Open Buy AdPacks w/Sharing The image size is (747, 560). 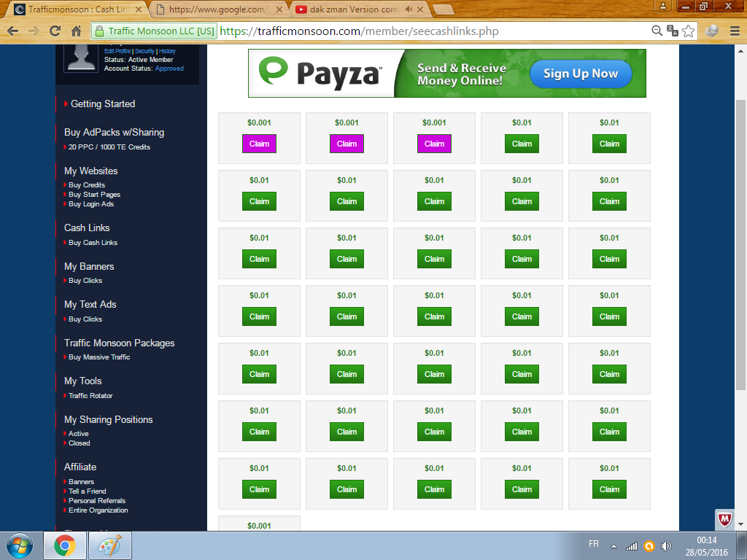coord(115,133)
